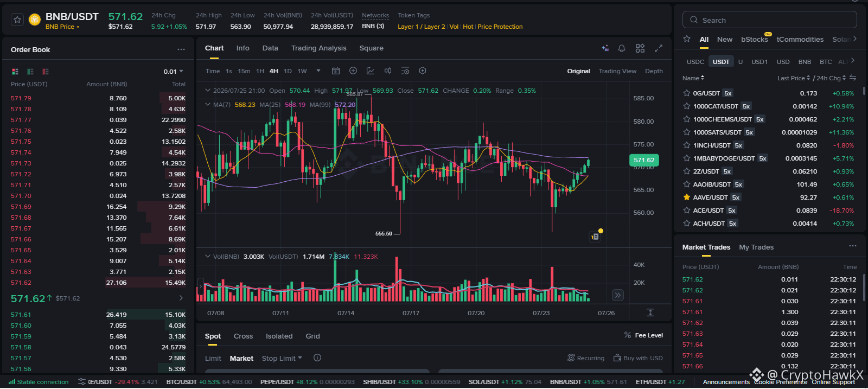Jump to the latest bar double-arrow button
This screenshot has height=389, width=868.
(617, 295)
